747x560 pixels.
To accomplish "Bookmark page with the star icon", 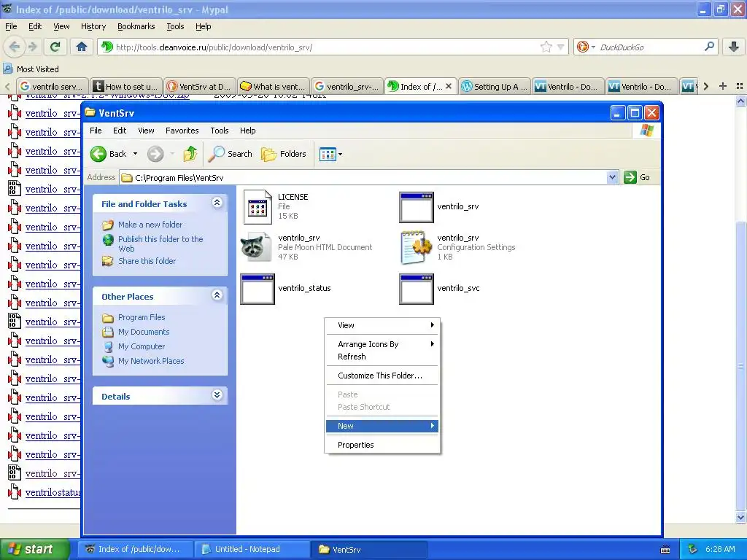I will (546, 47).
